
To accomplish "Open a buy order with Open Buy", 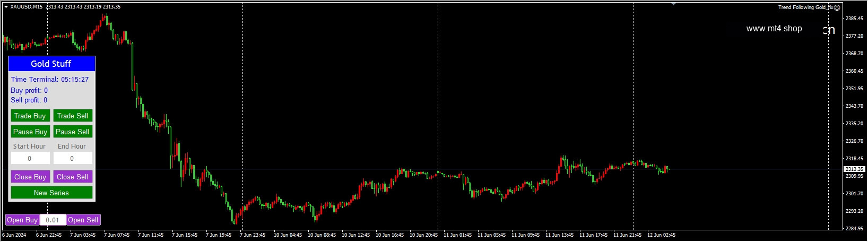I will tap(22, 220).
